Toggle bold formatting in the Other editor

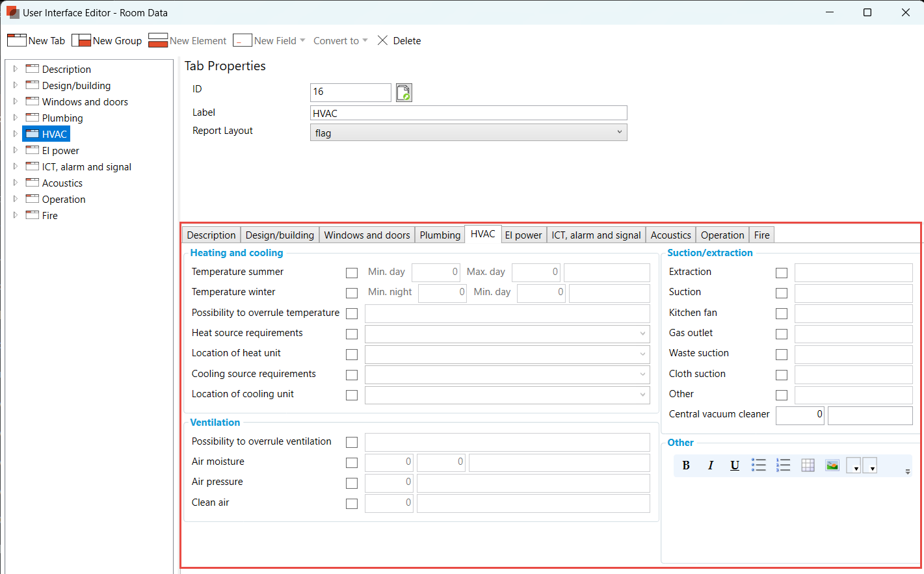coord(686,465)
